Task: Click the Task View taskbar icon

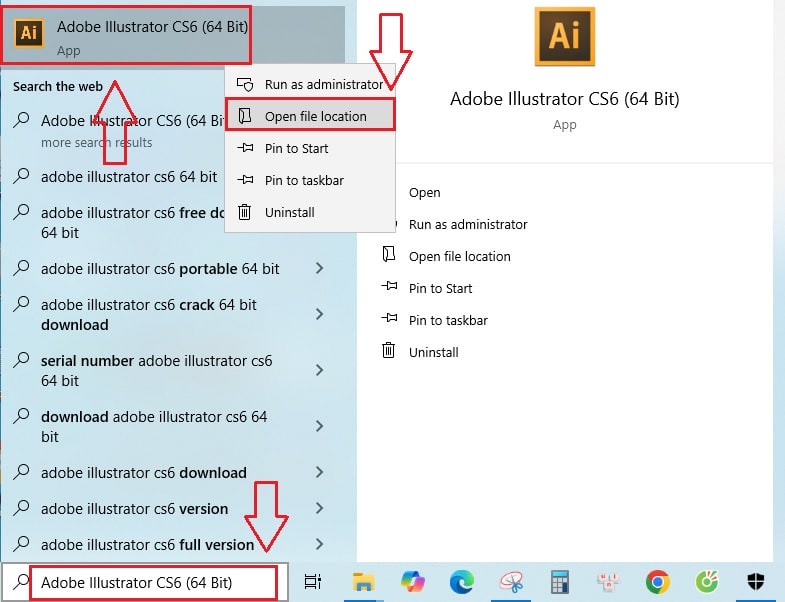Action: point(313,582)
